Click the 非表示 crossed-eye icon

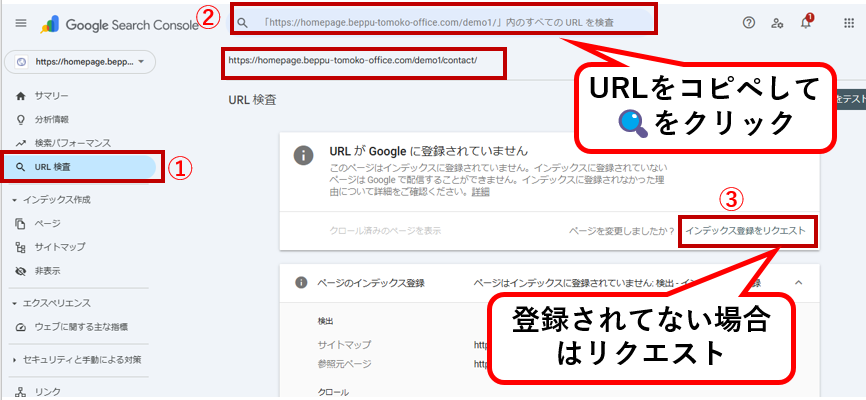pos(21,271)
